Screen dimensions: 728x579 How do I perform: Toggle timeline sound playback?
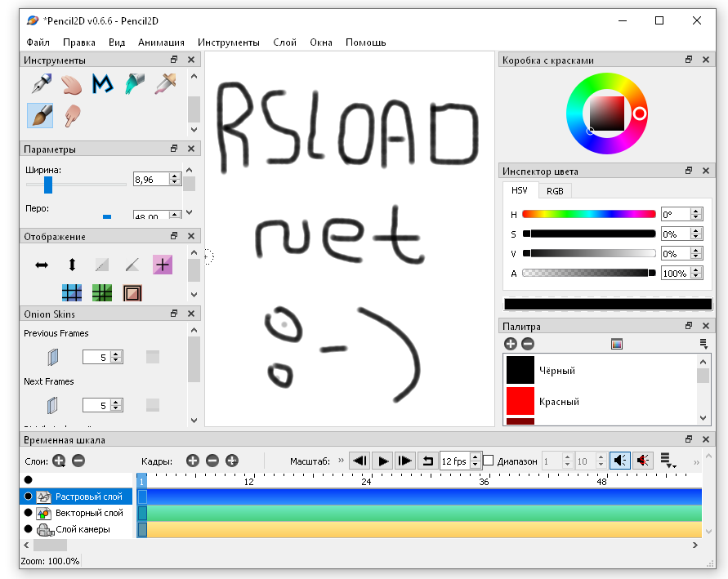pyautogui.click(x=620, y=461)
